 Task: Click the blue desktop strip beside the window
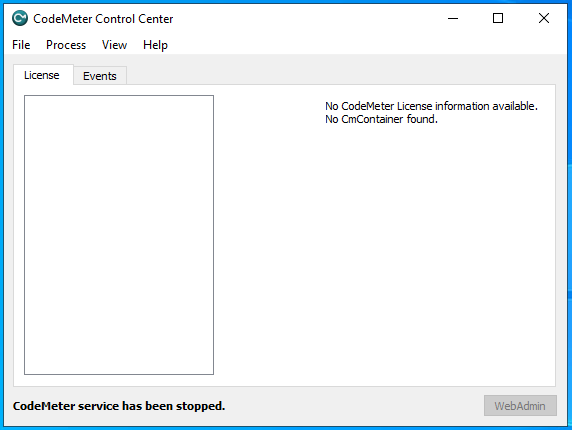click(x=570, y=219)
